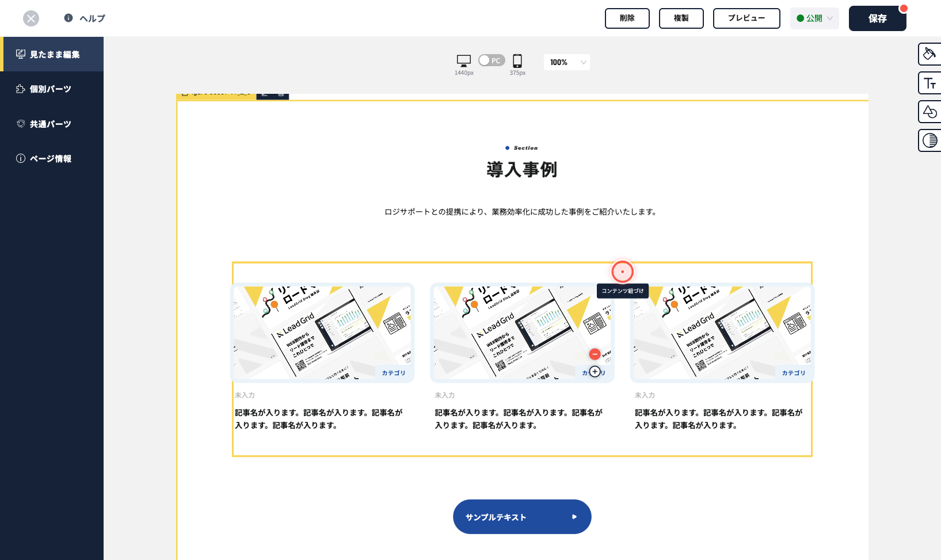The image size is (941, 560).
Task: Click the small Section label text
Action: [525, 148]
